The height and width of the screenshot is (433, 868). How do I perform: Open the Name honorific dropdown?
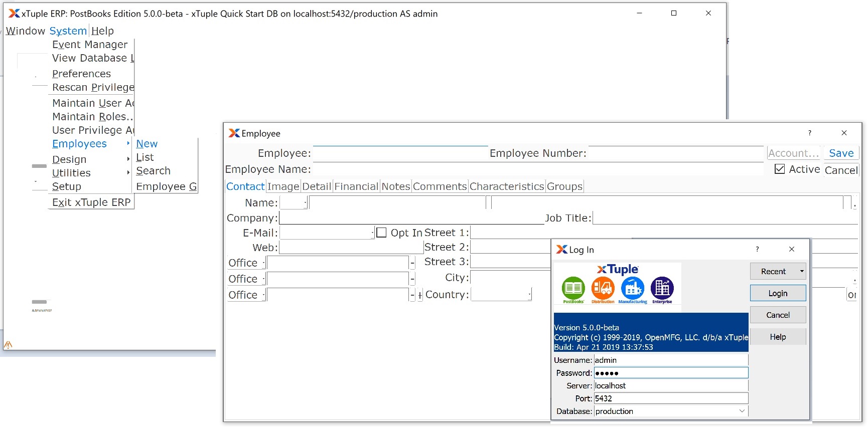[294, 202]
